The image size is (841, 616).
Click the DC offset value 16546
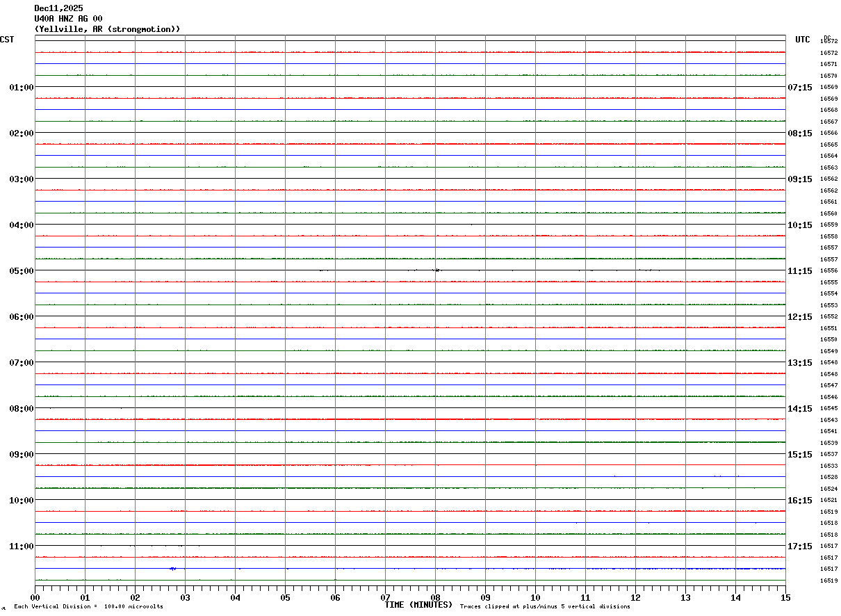(x=828, y=397)
